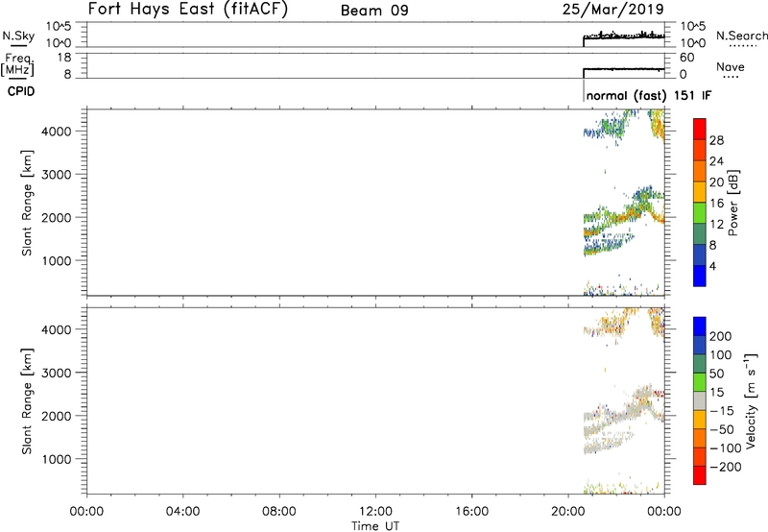The image size is (768, 532).
Task: Click the 'N.Search' legend label
Action: click(741, 36)
